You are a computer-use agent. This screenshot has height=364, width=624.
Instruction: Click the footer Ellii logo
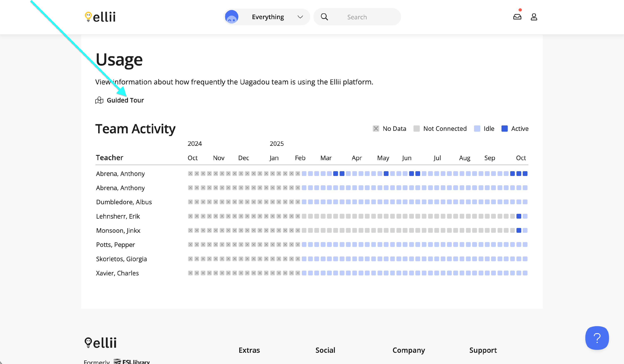tap(100, 343)
